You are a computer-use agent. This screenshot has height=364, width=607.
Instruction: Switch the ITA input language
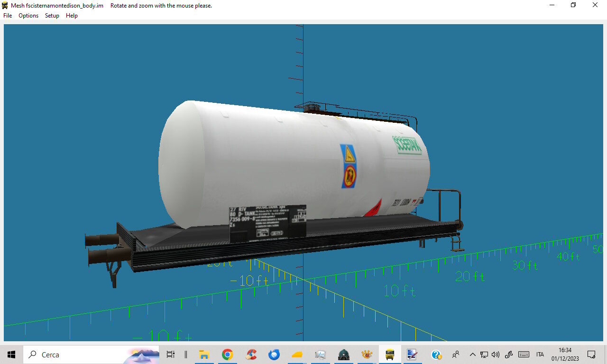pyautogui.click(x=540, y=355)
